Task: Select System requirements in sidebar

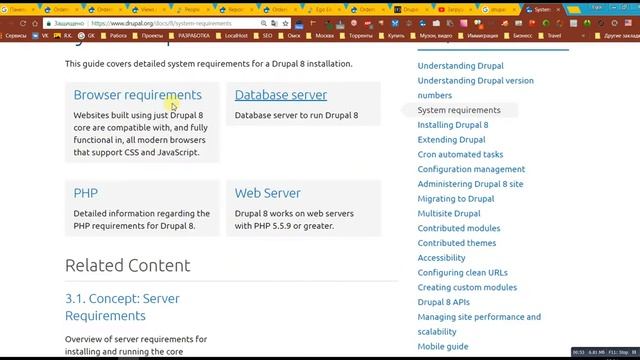Action: tap(459, 110)
